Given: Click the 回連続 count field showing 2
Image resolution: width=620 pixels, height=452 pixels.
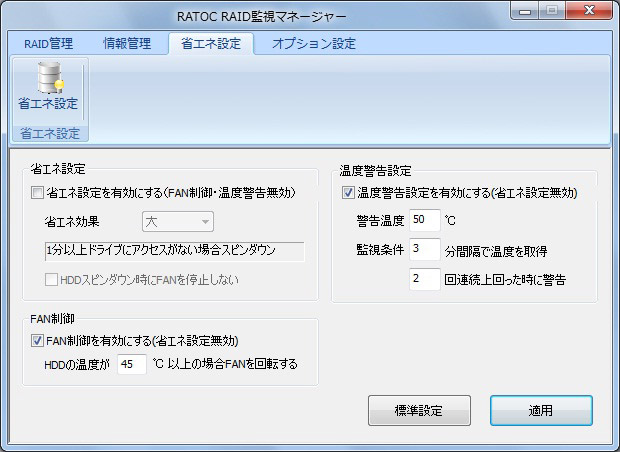Looking at the screenshot, I should [425, 279].
